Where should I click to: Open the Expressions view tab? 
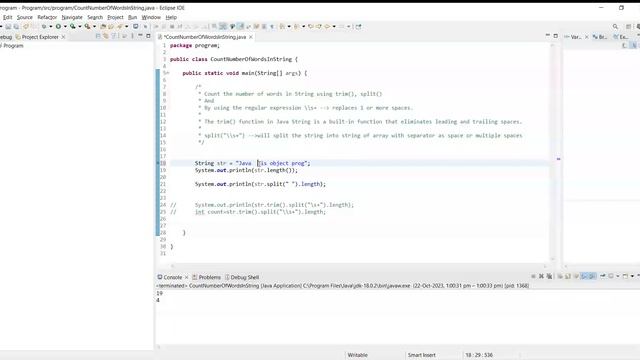point(621,37)
